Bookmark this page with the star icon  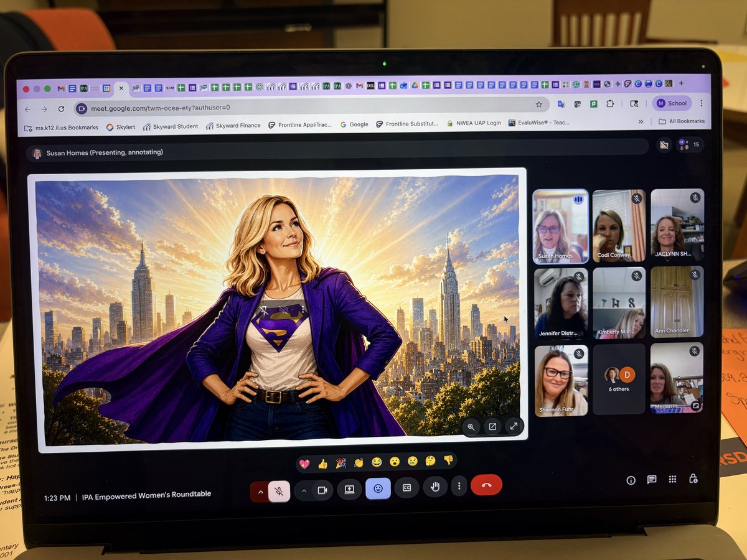(539, 105)
